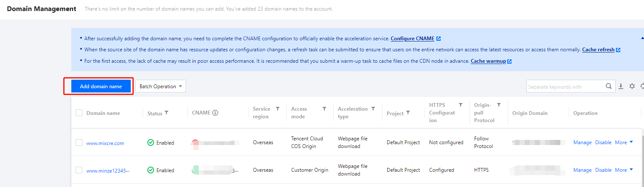Viewport: 644px width, 187px height.
Task: Select all domains with header checkbox
Action: (x=79, y=113)
